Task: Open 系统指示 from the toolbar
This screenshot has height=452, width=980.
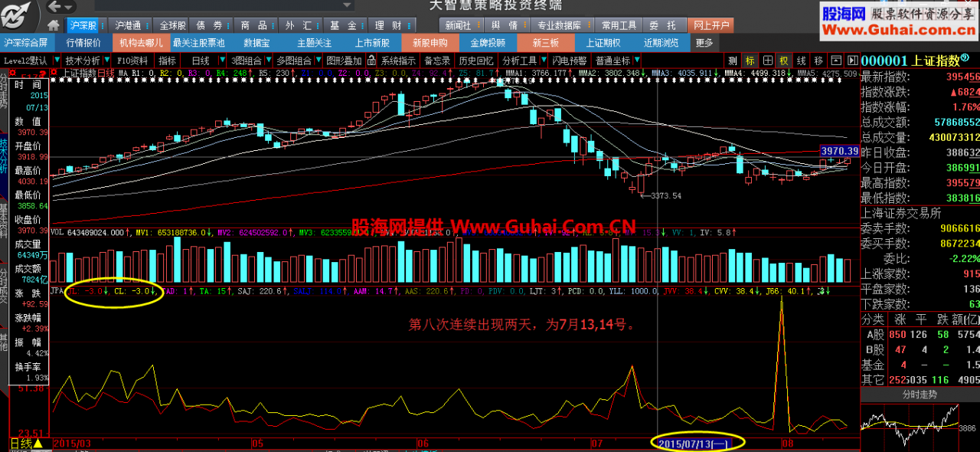Action: pyautogui.click(x=398, y=61)
